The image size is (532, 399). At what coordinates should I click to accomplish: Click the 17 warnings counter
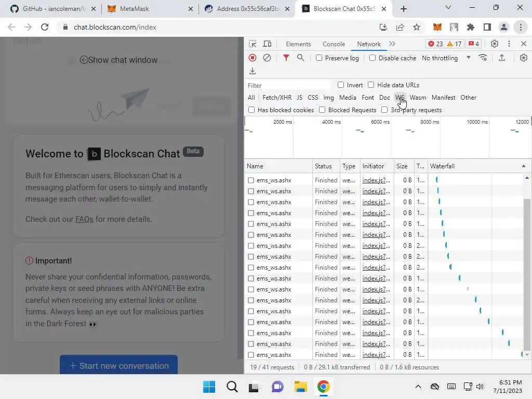click(x=454, y=44)
